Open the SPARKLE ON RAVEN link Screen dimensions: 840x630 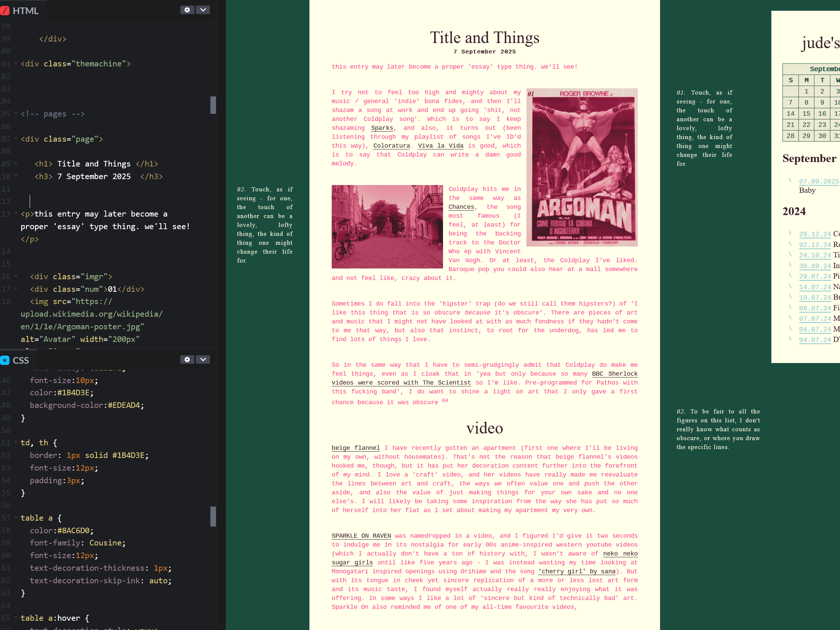(x=361, y=536)
